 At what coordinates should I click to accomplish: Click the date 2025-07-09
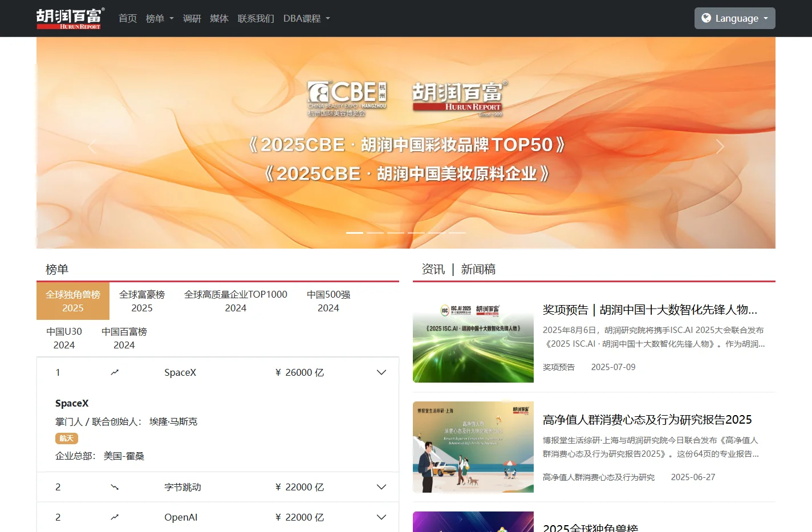tap(613, 367)
